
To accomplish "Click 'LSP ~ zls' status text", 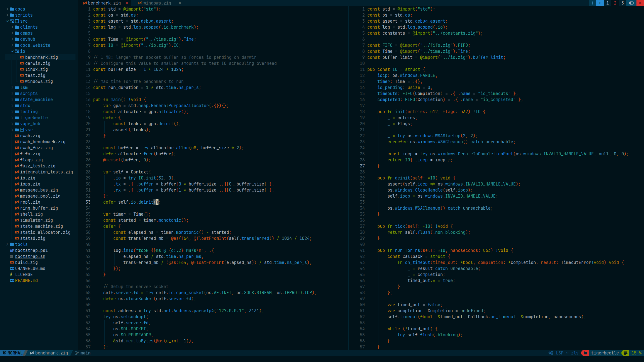I will coord(567,353).
